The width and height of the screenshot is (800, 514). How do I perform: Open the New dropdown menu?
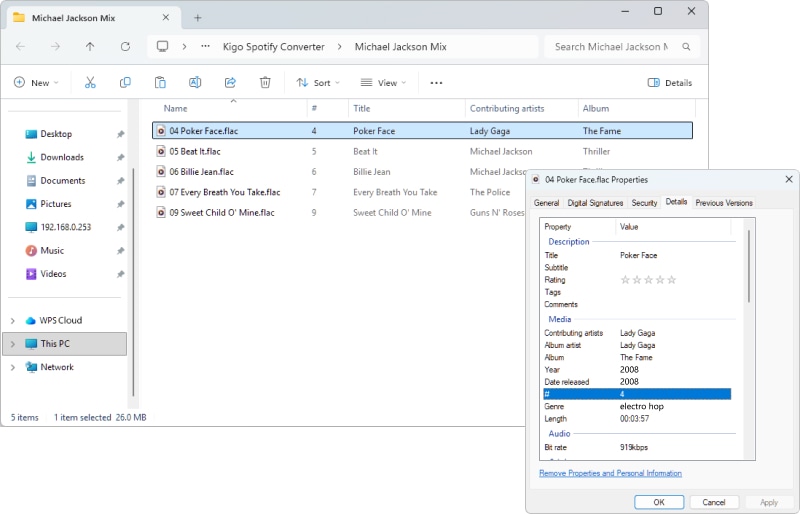point(36,83)
